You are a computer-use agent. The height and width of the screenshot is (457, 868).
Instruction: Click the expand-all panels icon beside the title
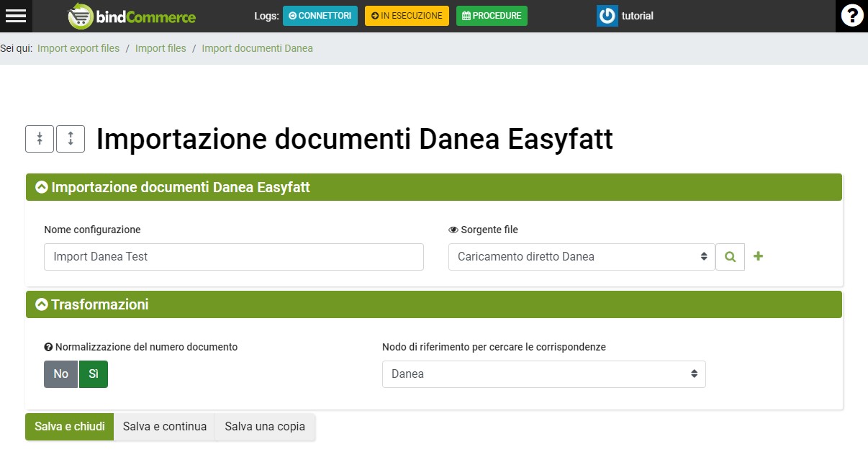tap(71, 138)
